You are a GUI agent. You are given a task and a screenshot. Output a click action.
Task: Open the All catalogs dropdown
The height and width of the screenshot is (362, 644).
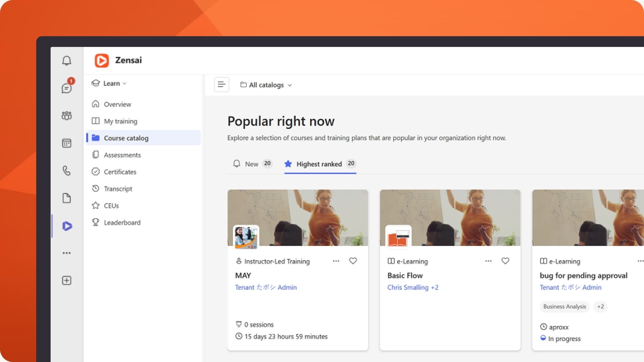266,85
